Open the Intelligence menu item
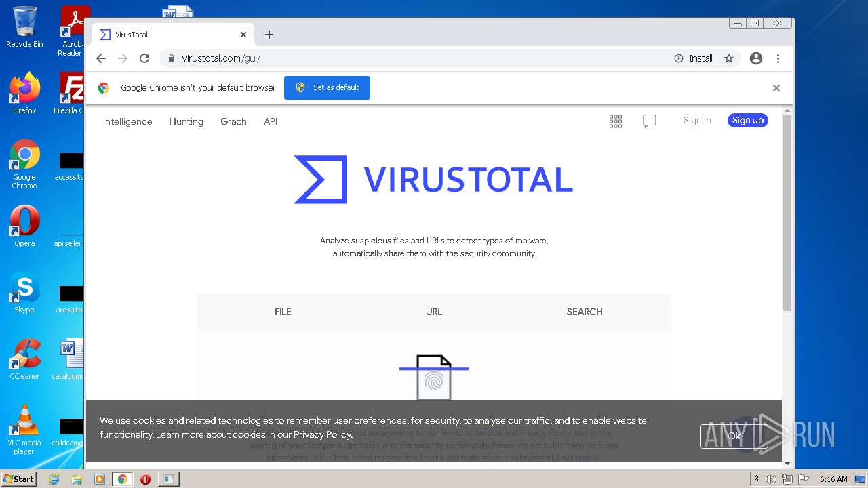The height and width of the screenshot is (488, 868). [x=127, y=121]
